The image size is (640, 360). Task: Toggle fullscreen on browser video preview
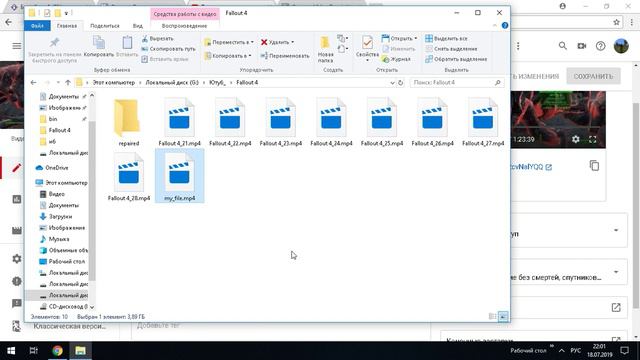click(x=593, y=139)
